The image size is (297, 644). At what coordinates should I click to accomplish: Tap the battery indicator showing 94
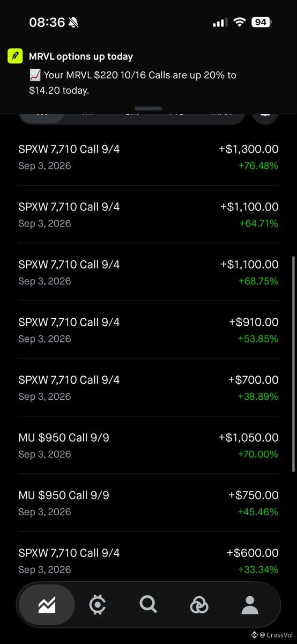[x=262, y=23]
